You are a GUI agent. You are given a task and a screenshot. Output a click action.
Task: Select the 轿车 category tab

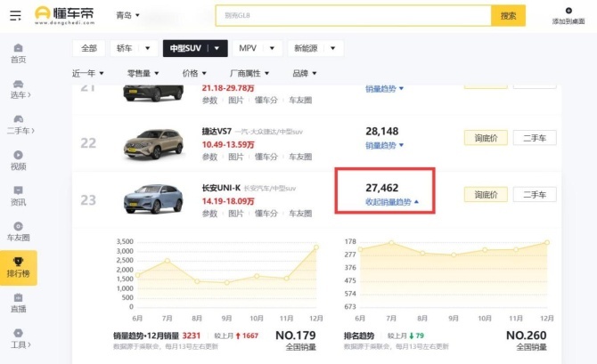tap(124, 48)
